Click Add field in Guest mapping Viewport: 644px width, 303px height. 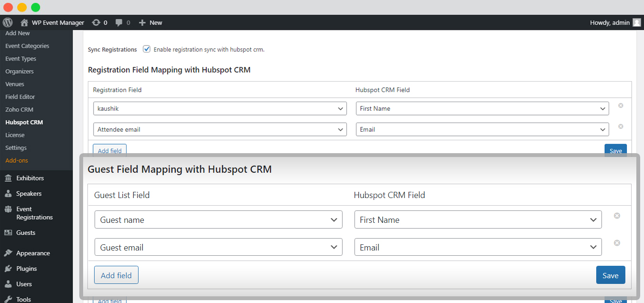pos(116,275)
